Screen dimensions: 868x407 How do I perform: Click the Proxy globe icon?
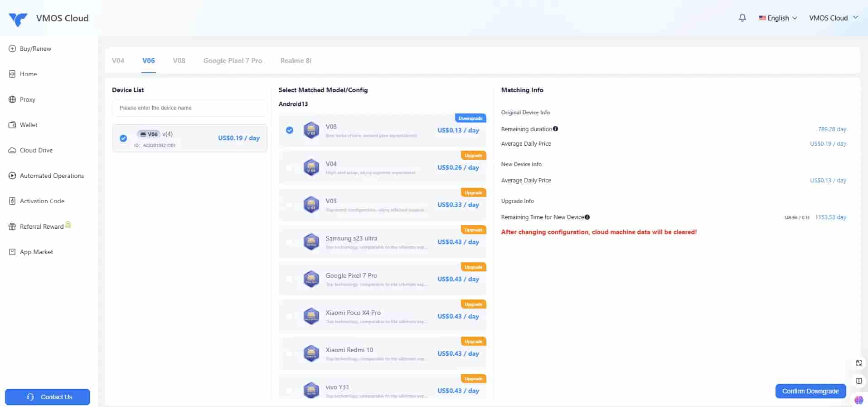[x=12, y=99]
